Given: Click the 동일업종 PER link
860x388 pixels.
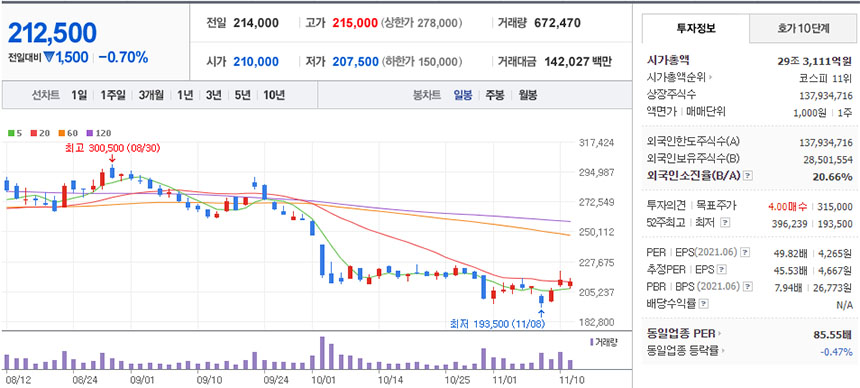Looking at the screenshot, I should point(682,334).
